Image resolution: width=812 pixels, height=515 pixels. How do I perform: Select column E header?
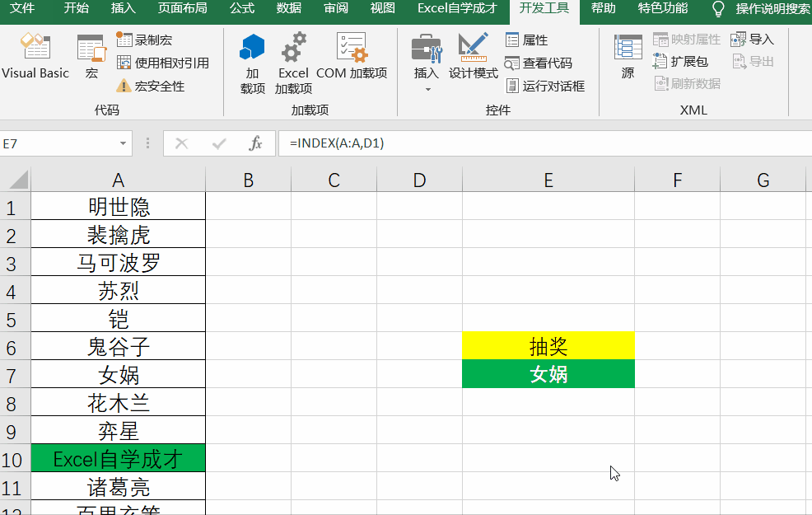[548, 180]
